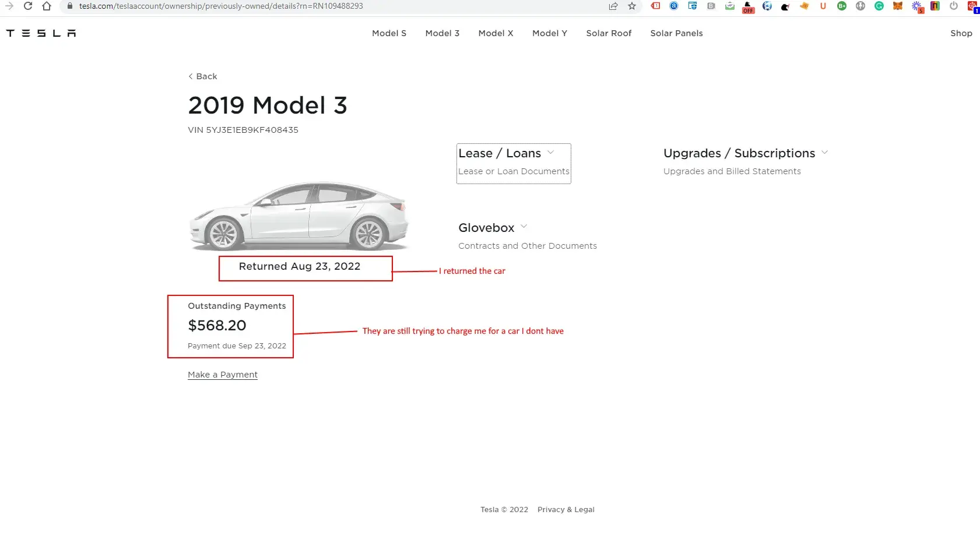Viewport: 980px width, 536px height.
Task: Open the Grammarly extension icon
Action: (x=879, y=6)
